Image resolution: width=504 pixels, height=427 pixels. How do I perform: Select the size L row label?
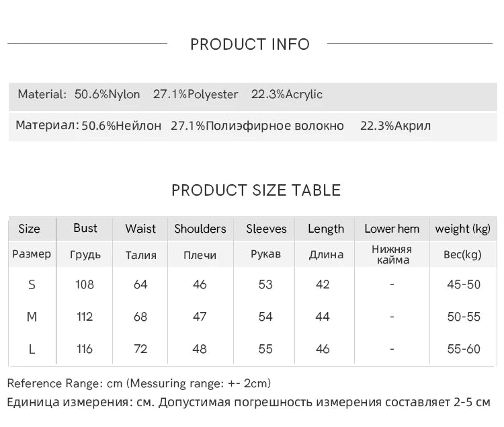pos(32,349)
